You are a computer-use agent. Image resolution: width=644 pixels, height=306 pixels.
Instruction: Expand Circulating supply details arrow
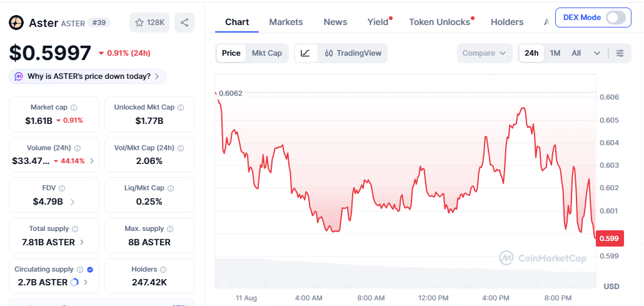tap(86, 282)
